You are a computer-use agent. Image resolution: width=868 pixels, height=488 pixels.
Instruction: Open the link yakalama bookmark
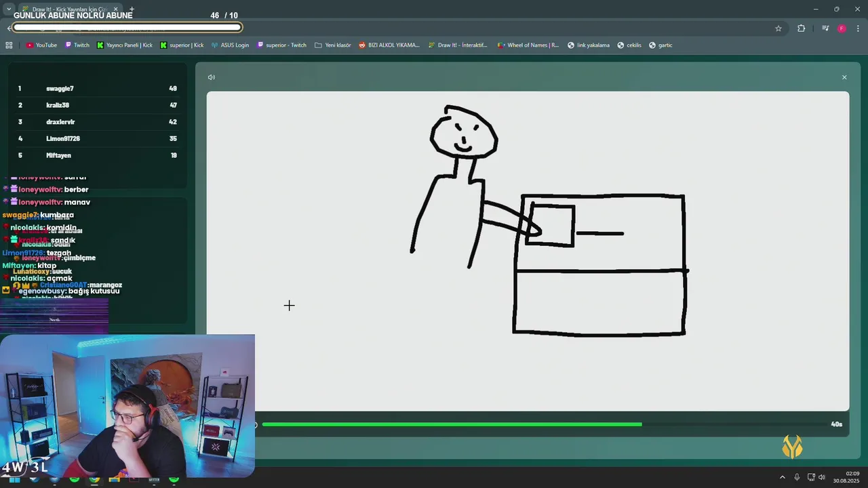(589, 45)
